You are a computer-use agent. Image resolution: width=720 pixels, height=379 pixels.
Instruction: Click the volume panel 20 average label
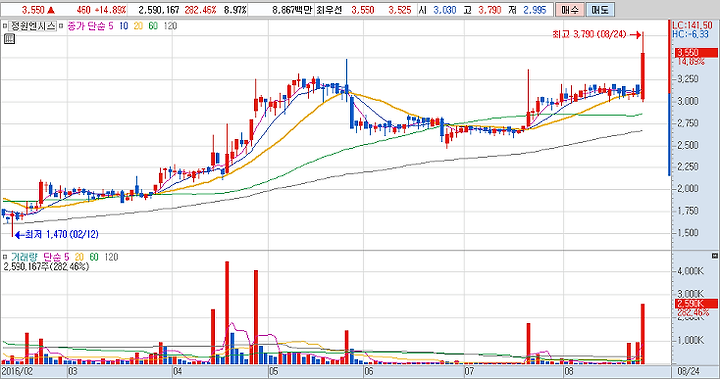click(x=79, y=257)
